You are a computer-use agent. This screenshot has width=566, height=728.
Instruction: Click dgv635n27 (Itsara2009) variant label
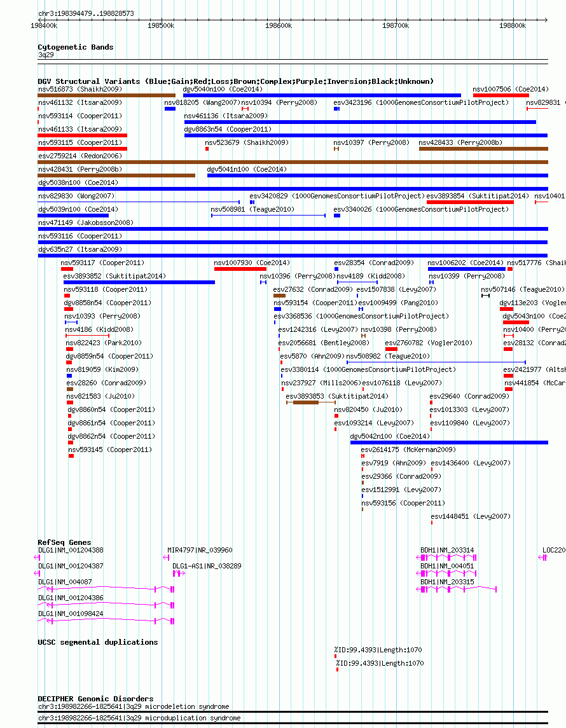pos(80,249)
